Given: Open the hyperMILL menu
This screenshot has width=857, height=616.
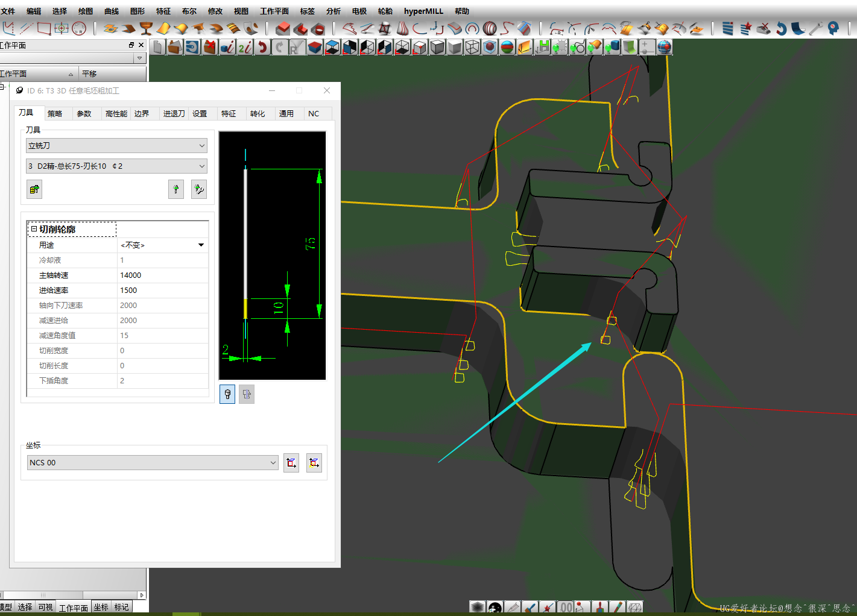Looking at the screenshot, I should coord(423,11).
